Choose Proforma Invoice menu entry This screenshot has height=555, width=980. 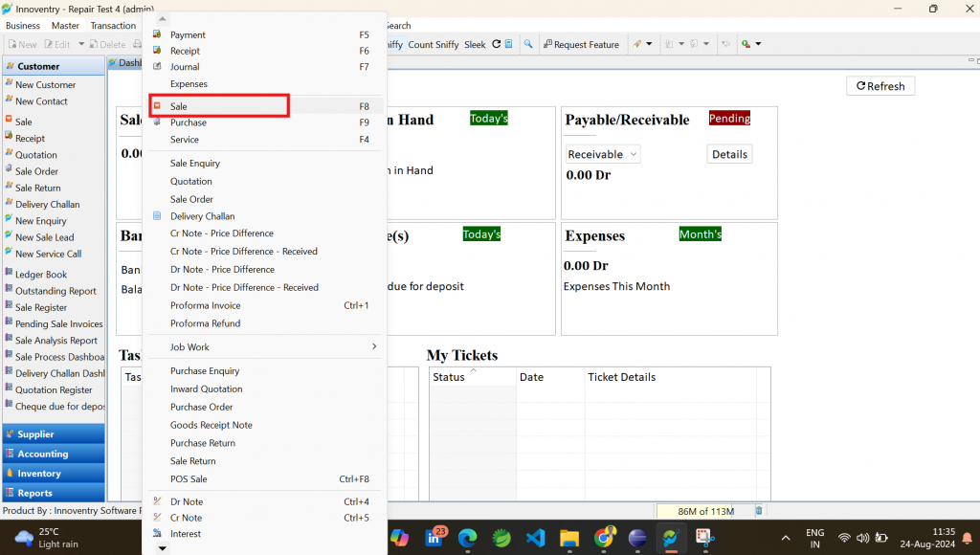point(265,305)
